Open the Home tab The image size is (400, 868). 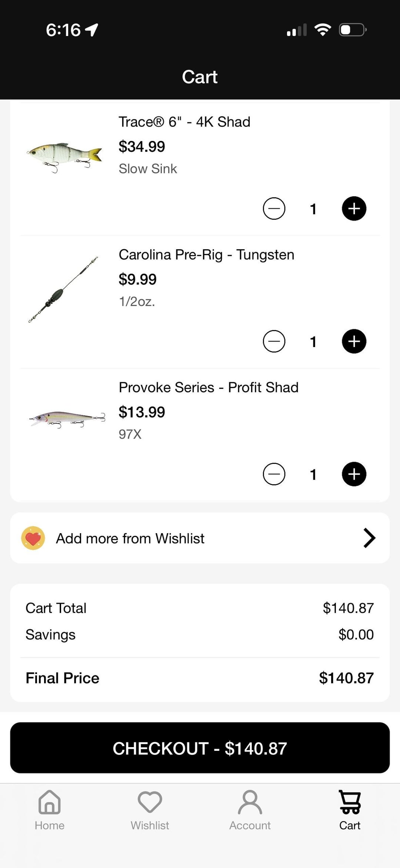point(50,810)
